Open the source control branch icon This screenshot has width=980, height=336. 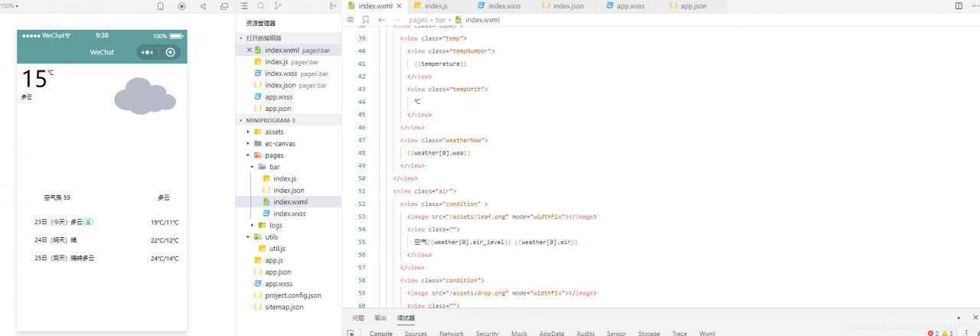(x=278, y=6)
